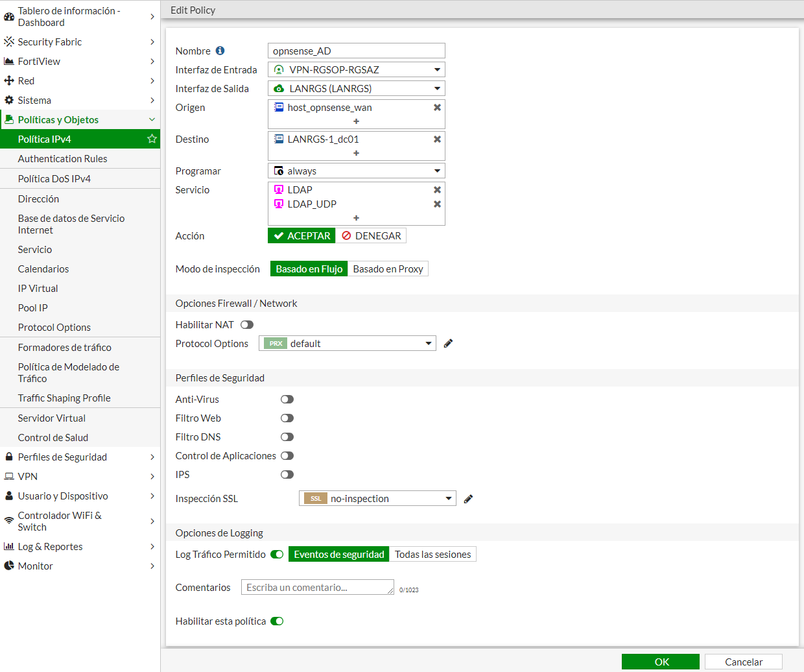Viewport: 804px width, 672px height.
Task: Enable the Anti-Virus security profile
Action: [287, 399]
